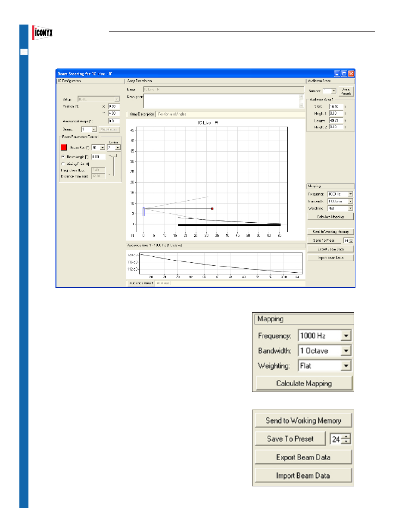This screenshot has width=411, height=532.
Task: Click Import Beam Data in main window
Action: 330,258
